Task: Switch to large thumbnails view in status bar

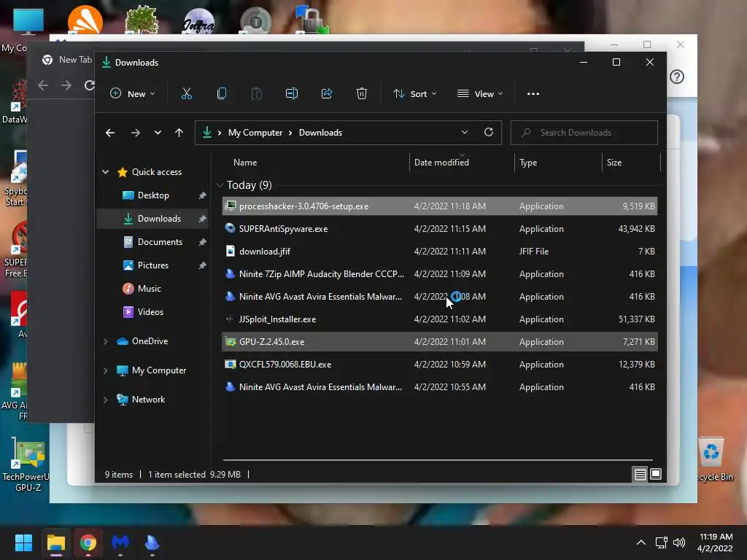Action: pyautogui.click(x=656, y=474)
